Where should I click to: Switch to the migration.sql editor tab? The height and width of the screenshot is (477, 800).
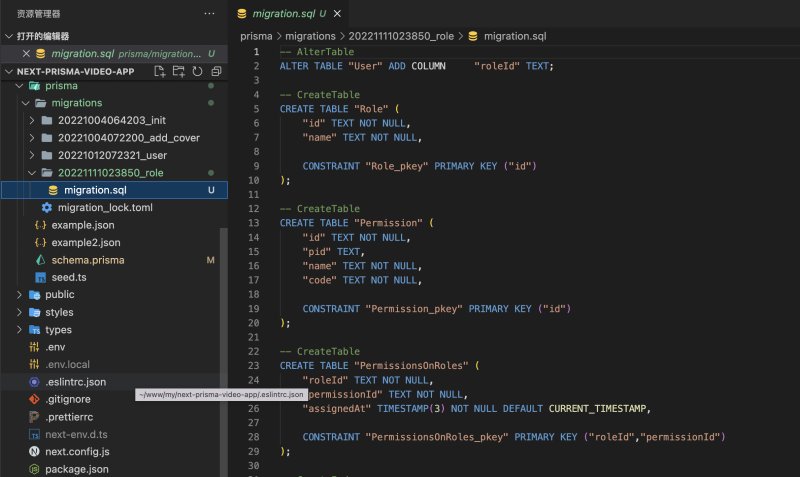289,14
